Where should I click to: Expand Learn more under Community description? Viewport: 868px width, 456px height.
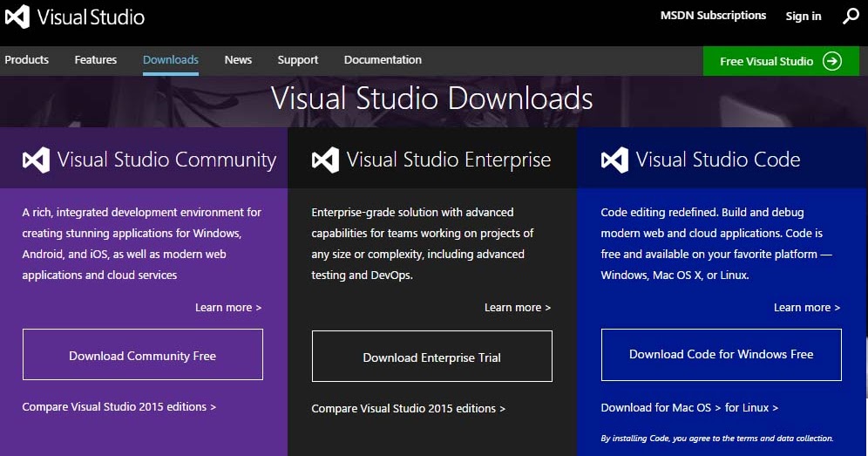coord(228,308)
